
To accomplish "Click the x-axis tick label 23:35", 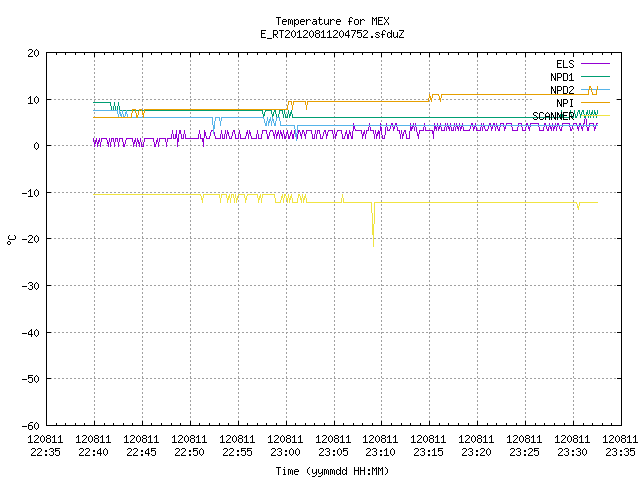I will (620, 452).
